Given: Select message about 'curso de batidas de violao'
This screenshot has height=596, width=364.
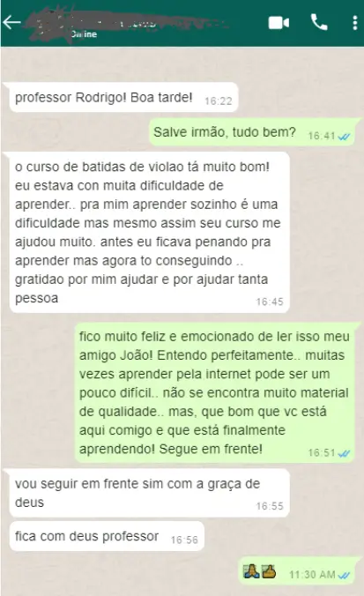Looking at the screenshot, I should [x=149, y=232].
